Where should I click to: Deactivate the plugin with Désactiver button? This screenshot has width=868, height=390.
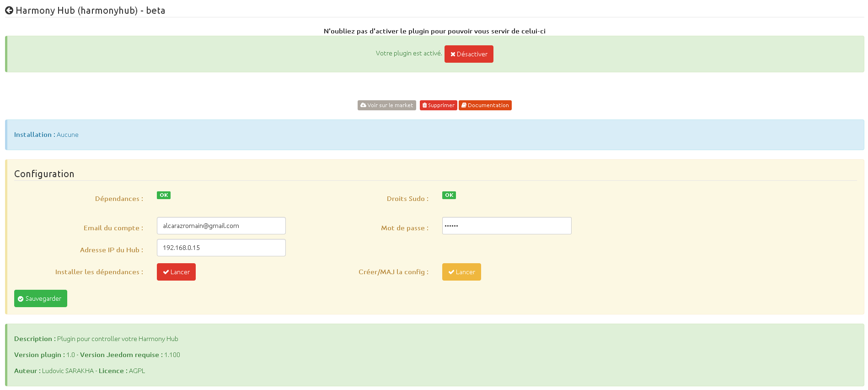point(469,54)
